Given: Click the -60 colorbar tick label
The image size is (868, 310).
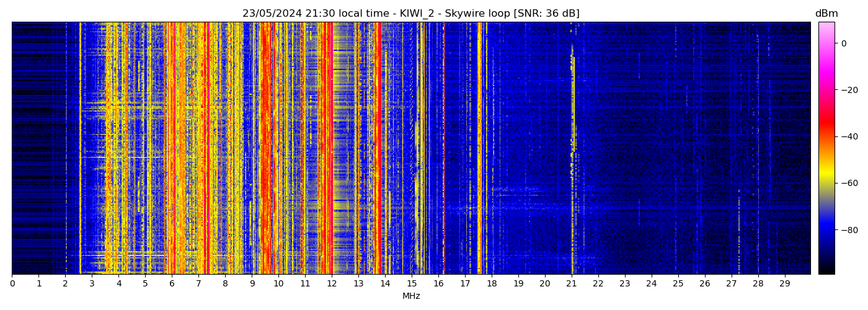Looking at the screenshot, I should 849,184.
